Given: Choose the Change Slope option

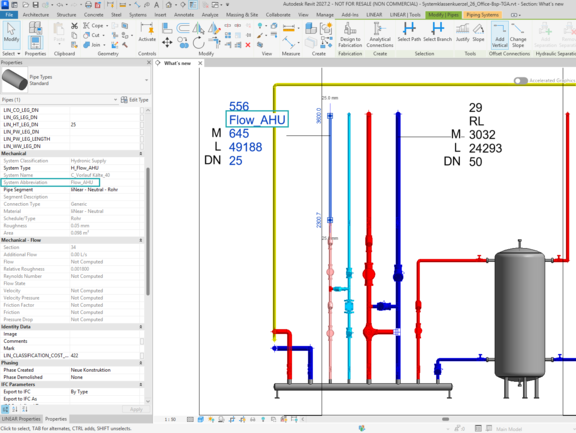Looking at the screenshot, I should 518,35.
